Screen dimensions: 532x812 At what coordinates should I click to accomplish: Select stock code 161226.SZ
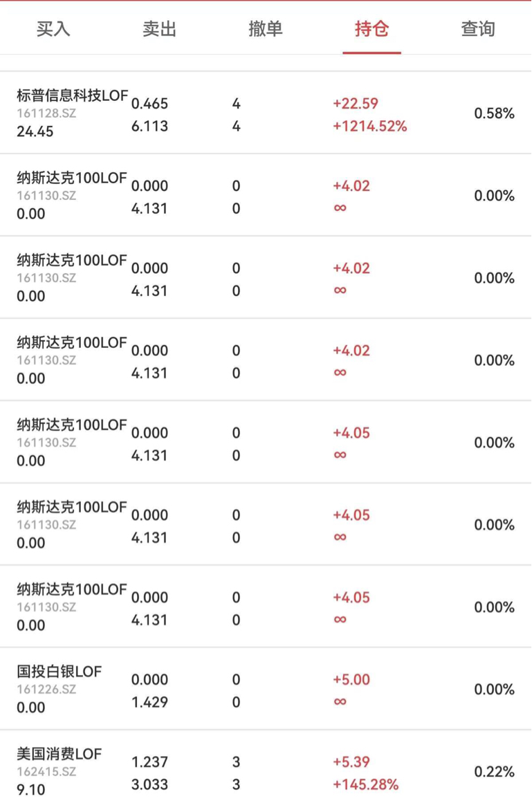46,690
